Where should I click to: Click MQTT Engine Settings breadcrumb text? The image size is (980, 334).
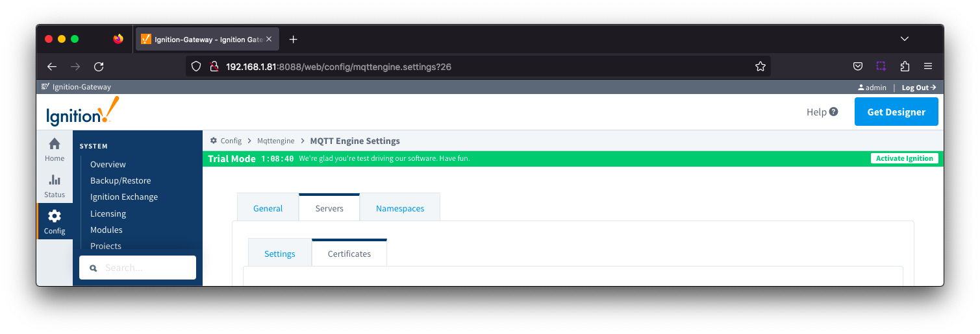(355, 141)
